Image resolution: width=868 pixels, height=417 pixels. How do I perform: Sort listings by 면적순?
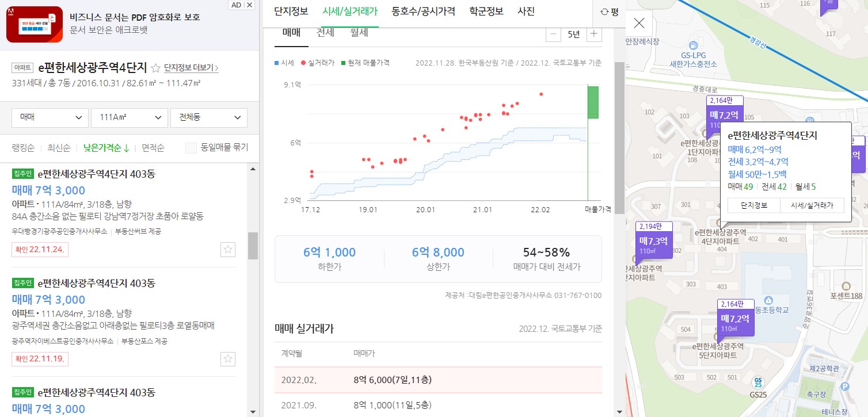153,148
